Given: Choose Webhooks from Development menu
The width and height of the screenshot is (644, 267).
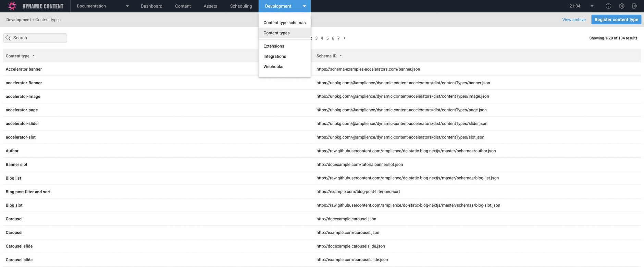Looking at the screenshot, I should 284,66.
